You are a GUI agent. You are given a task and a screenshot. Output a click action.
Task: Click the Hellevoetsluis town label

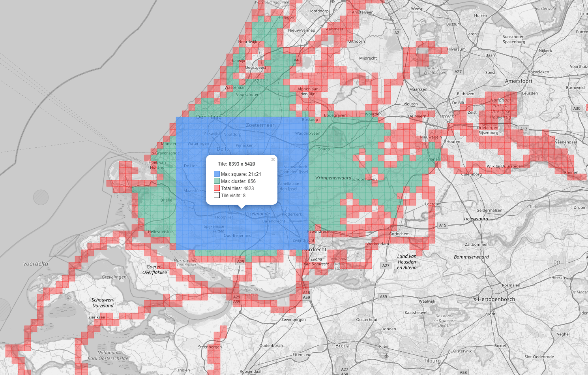pyautogui.click(x=161, y=232)
